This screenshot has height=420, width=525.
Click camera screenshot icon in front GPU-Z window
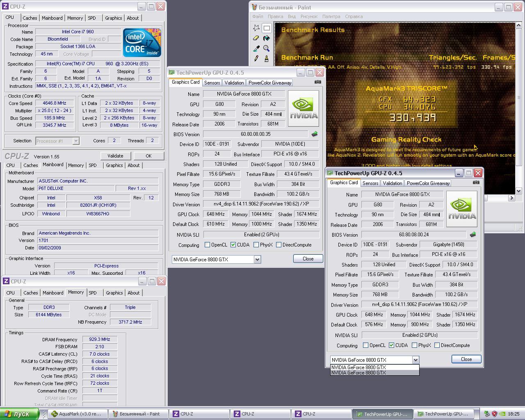(x=476, y=182)
